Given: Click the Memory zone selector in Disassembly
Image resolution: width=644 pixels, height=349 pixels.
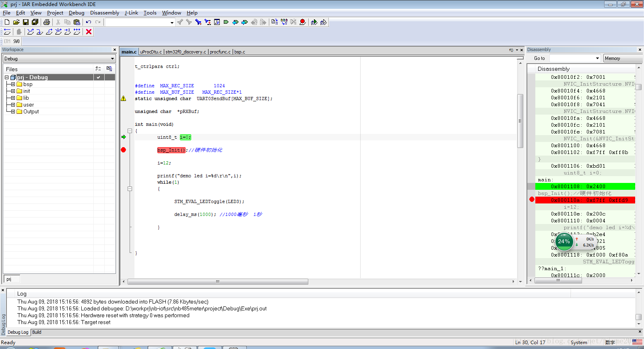Looking at the screenshot, I should point(623,58).
